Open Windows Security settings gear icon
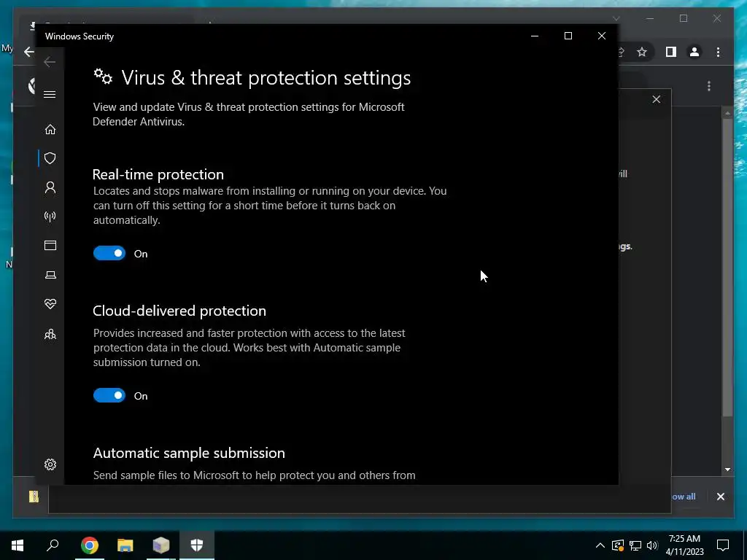The height and width of the screenshot is (560, 747). coord(50,464)
